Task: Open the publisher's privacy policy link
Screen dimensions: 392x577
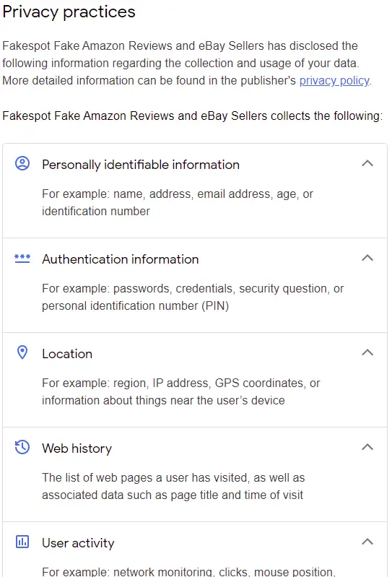Action: (x=334, y=81)
